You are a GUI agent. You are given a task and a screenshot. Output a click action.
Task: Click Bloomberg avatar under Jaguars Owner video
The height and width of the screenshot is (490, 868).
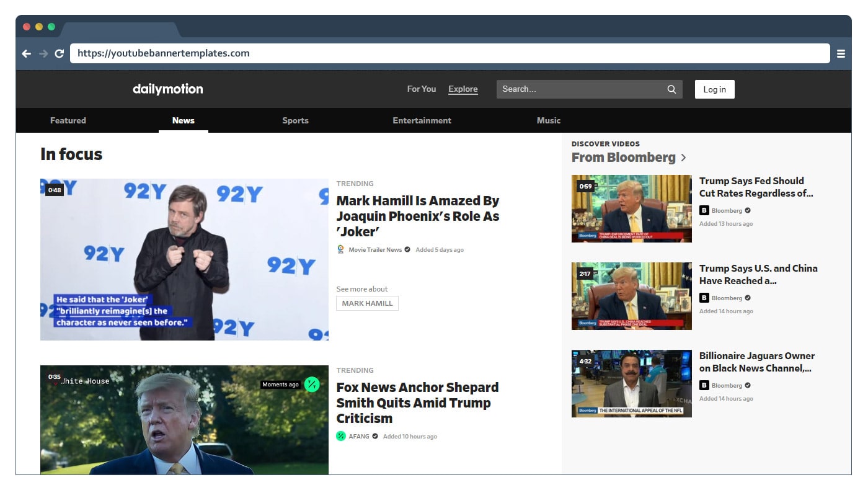tap(704, 385)
